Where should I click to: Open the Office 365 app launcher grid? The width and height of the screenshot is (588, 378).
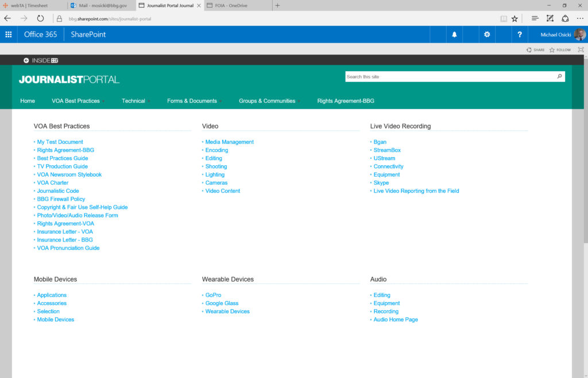9,34
